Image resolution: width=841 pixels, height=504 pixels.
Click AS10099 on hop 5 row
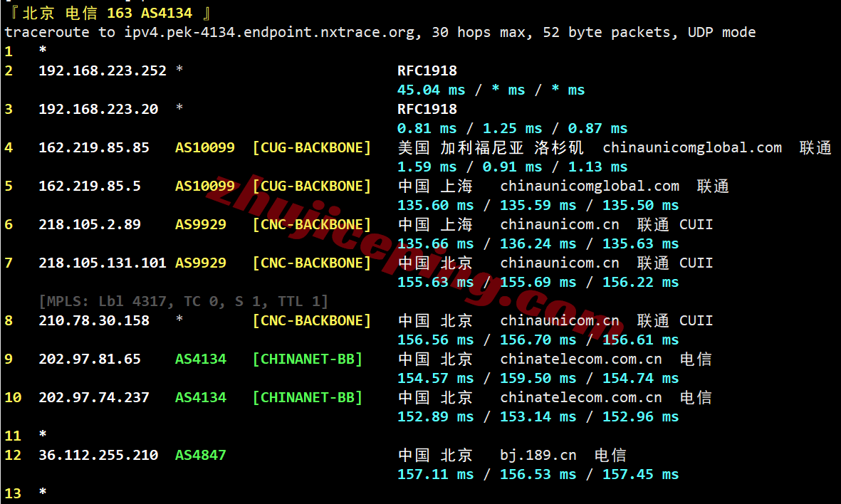click(x=205, y=187)
